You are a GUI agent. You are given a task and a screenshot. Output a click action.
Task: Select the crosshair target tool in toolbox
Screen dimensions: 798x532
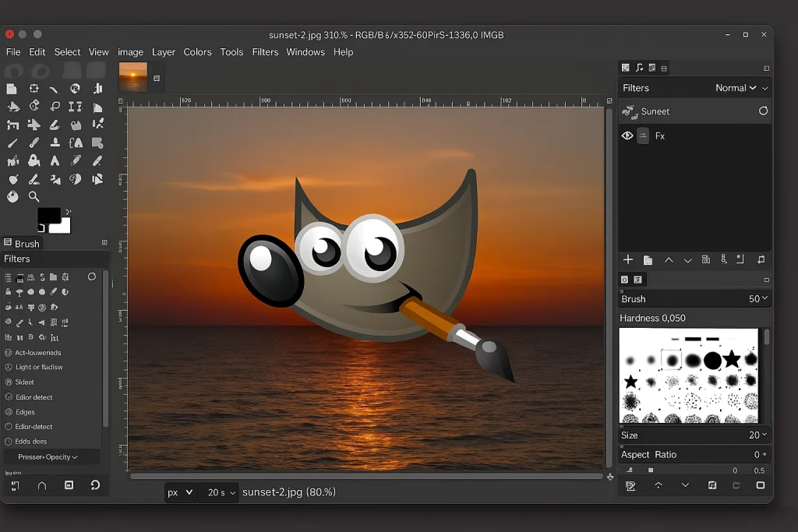(34, 89)
